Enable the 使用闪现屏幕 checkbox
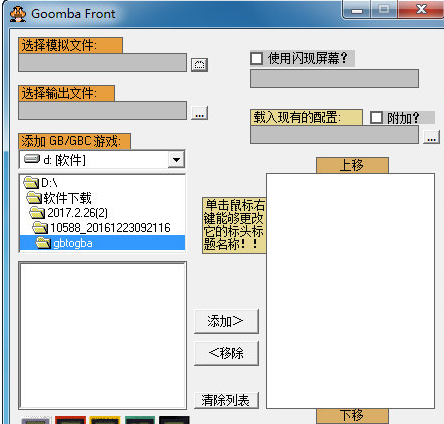Screen dimensions: 444x424 [256, 58]
